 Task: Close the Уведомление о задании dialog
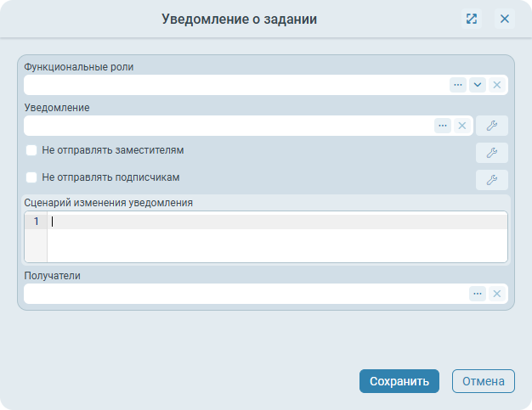point(505,19)
